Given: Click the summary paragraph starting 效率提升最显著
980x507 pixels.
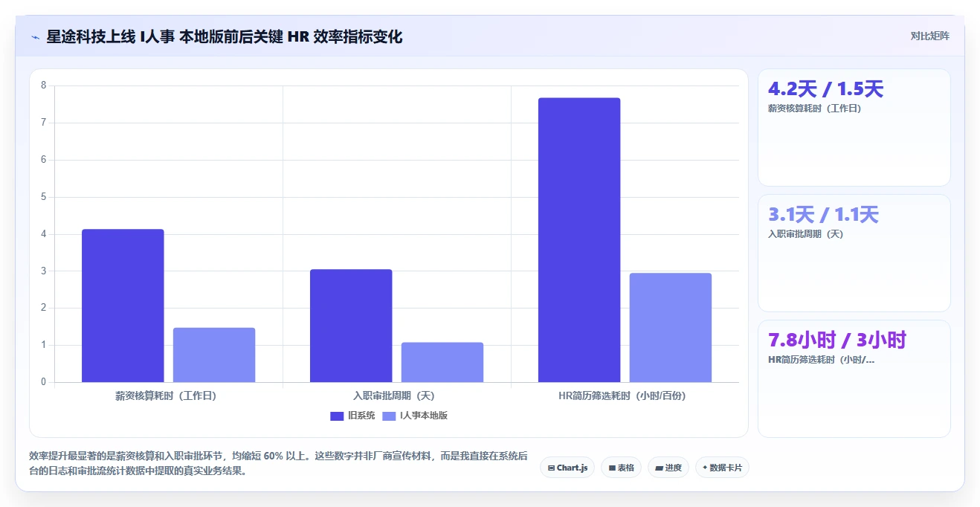Looking at the screenshot, I should point(279,463).
